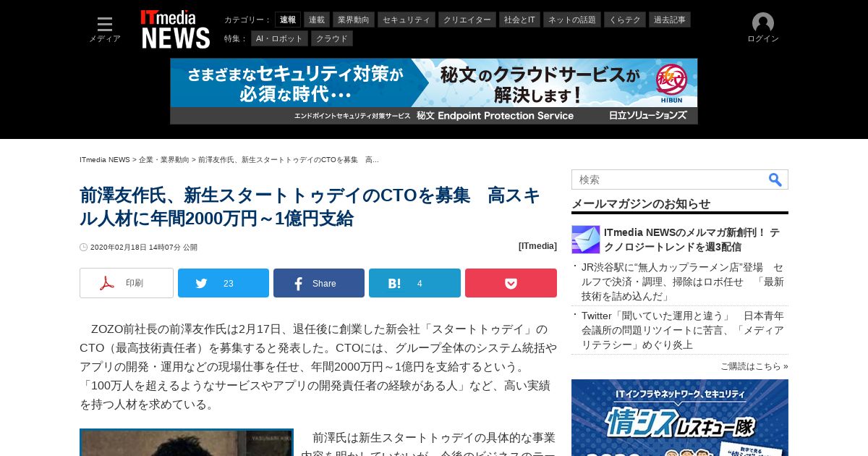Click ITmedia NEWS breadcrumb link

click(105, 159)
